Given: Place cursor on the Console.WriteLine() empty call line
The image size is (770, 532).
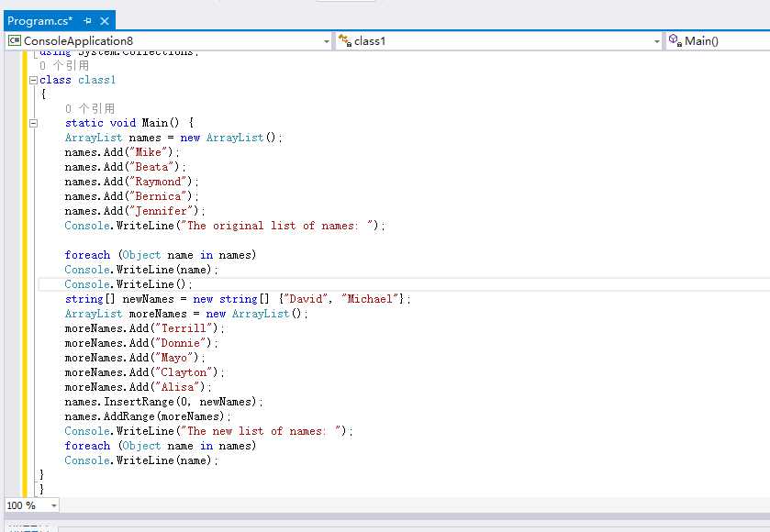Looking at the screenshot, I should (128, 284).
